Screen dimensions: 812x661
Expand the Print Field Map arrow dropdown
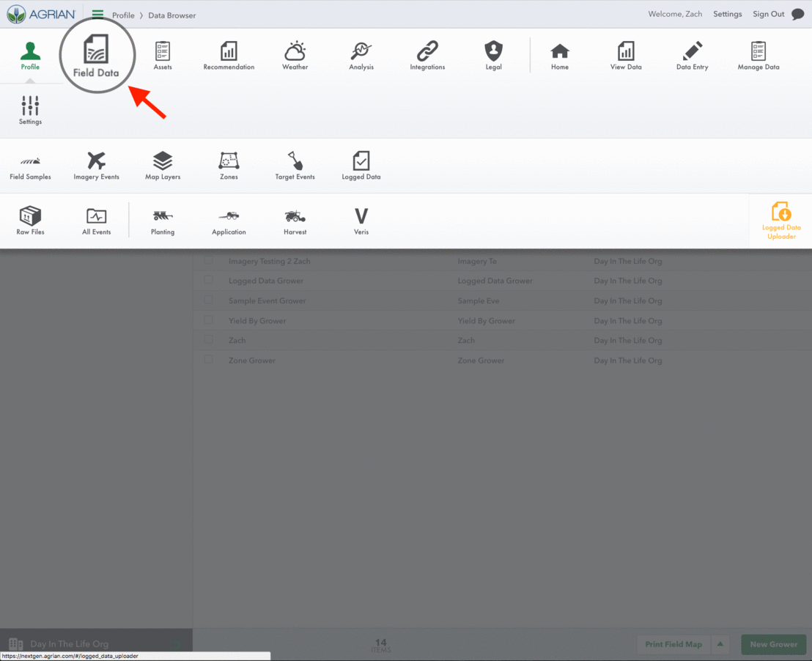click(x=720, y=644)
